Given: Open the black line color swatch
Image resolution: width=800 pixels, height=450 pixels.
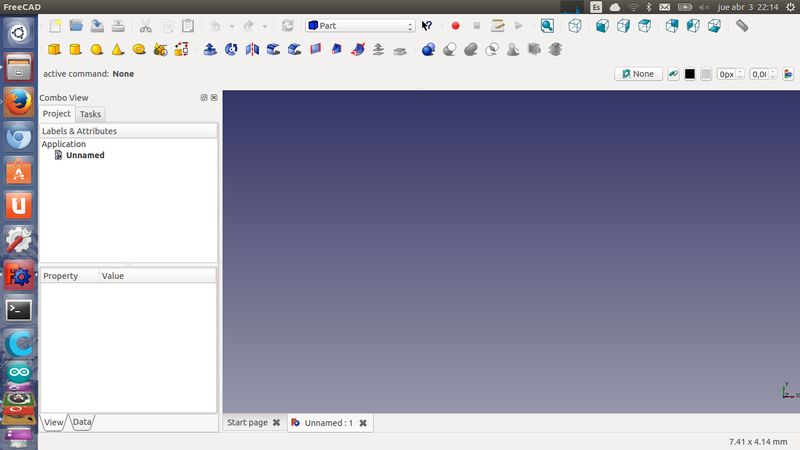Looking at the screenshot, I should (690, 74).
